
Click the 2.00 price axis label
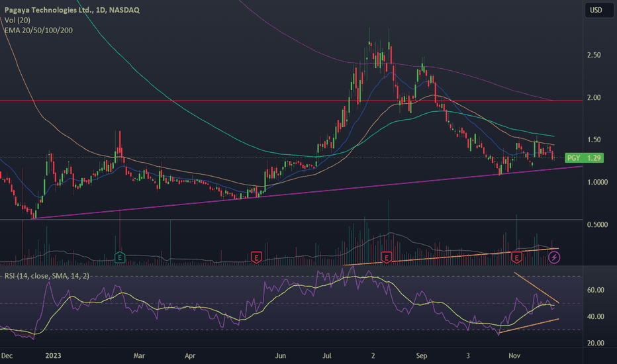(594, 97)
